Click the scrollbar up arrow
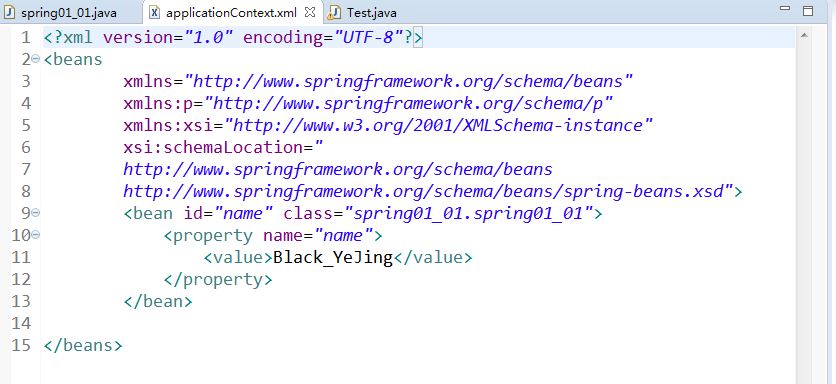This screenshot has height=384, width=836. click(804, 35)
